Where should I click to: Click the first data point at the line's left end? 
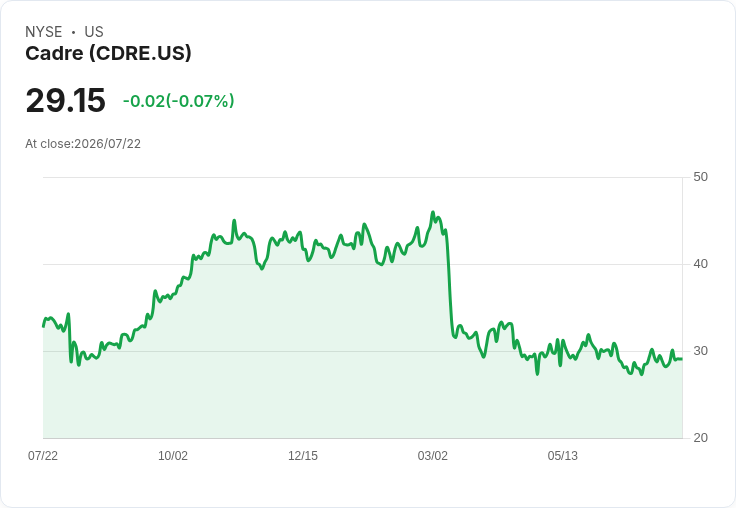[44, 326]
